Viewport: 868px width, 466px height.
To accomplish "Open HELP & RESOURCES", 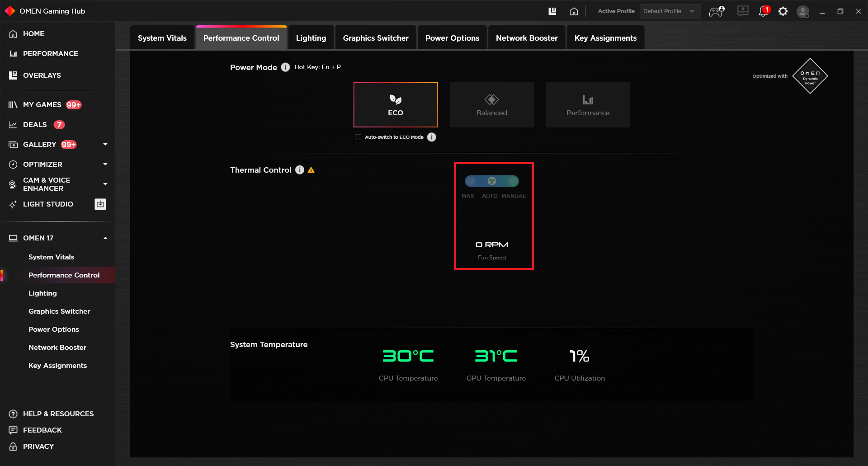I will tap(57, 414).
